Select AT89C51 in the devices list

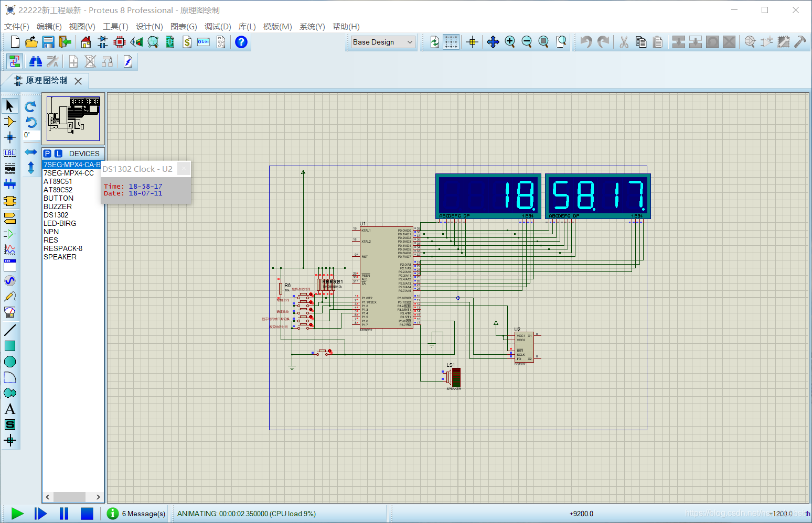58,181
